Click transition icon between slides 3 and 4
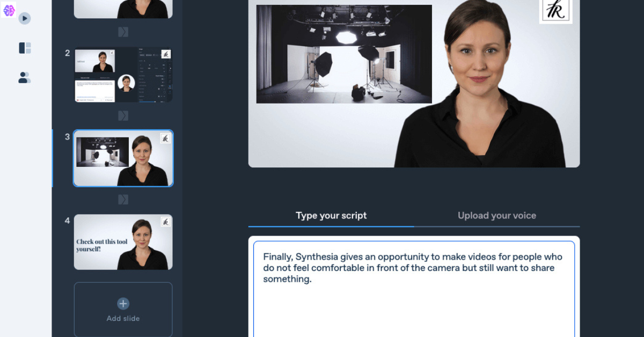Image resolution: width=644 pixels, height=337 pixels. (x=123, y=200)
